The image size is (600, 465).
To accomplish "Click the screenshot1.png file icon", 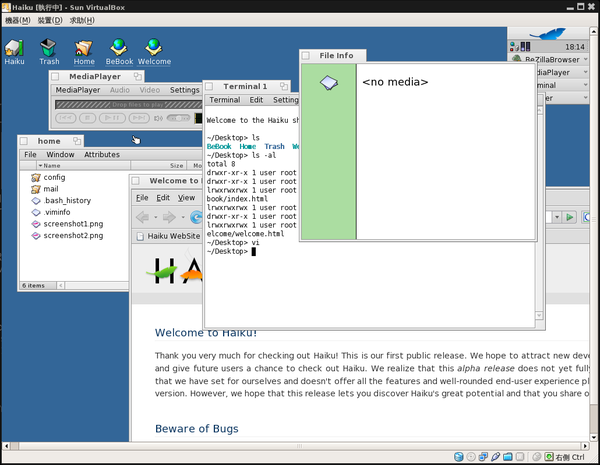I will coord(36,224).
